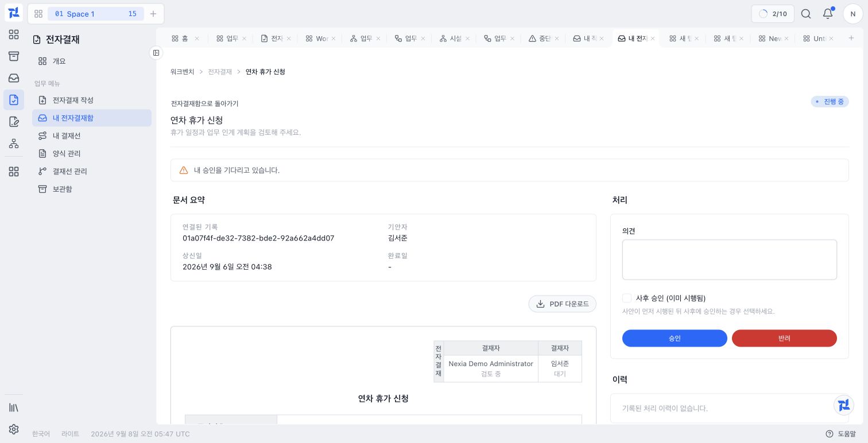The height and width of the screenshot is (443, 868).
Task: Open the org chart icon in rail
Action: (x=14, y=143)
